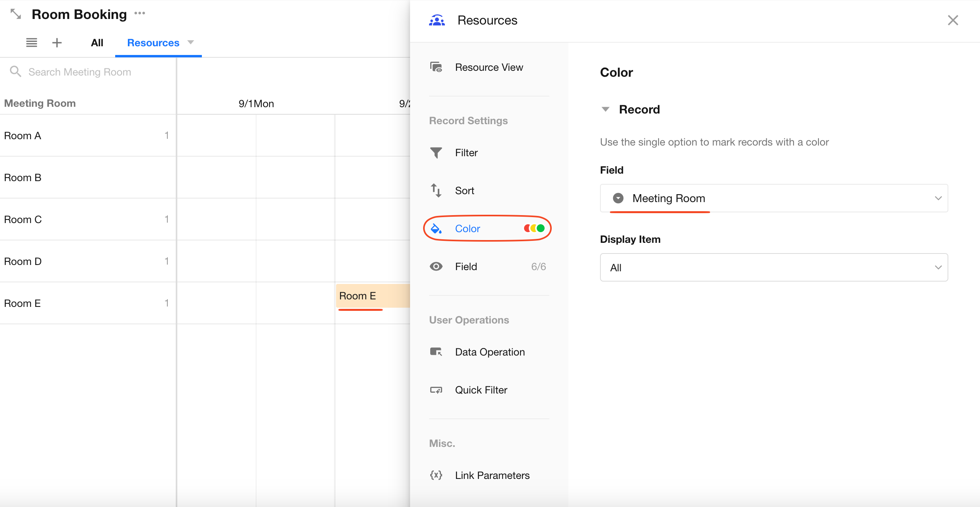Open the three-dot menu next to Room Booking
The image size is (980, 507).
point(140,13)
